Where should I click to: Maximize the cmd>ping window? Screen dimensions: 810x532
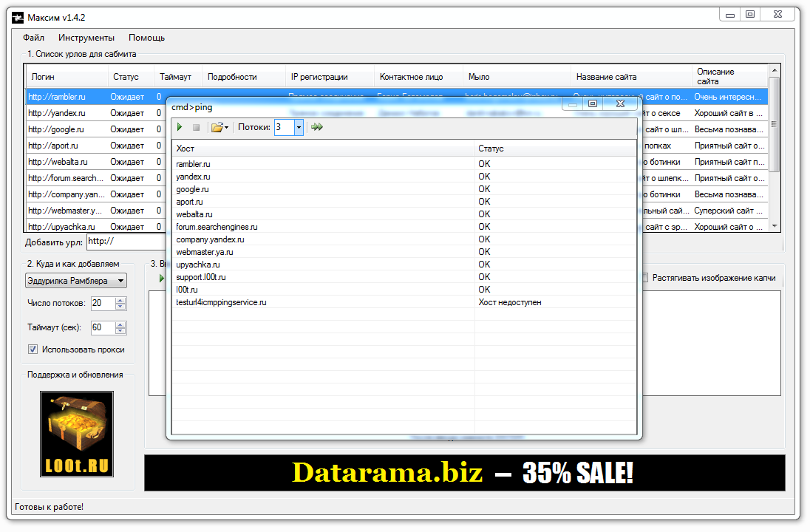(x=592, y=104)
